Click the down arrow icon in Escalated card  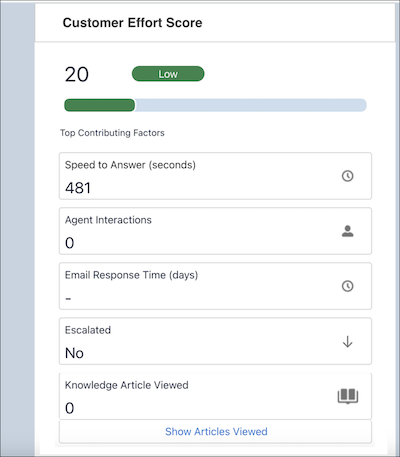point(347,342)
